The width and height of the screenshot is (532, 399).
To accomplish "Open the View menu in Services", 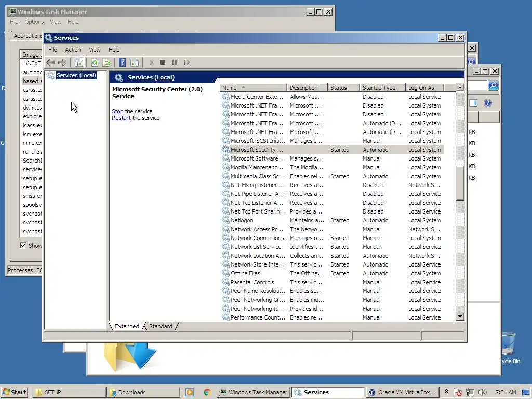I will point(95,50).
